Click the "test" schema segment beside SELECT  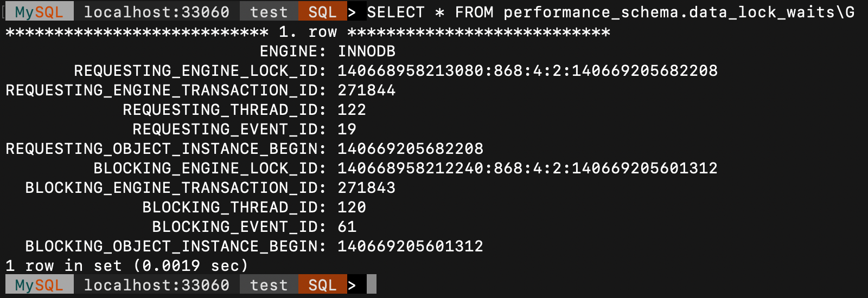click(269, 12)
